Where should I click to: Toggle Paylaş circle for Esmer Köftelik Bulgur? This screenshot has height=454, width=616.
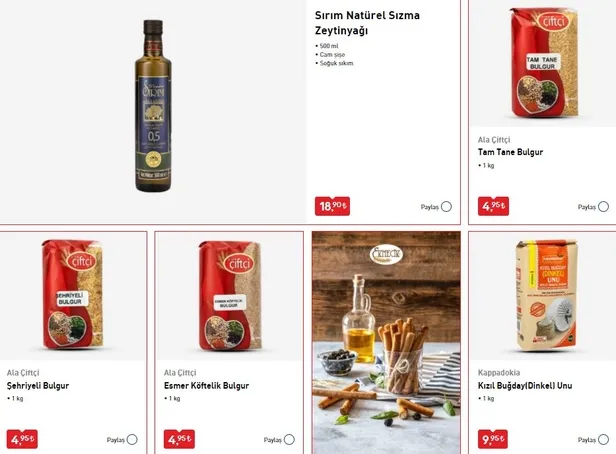289,439
